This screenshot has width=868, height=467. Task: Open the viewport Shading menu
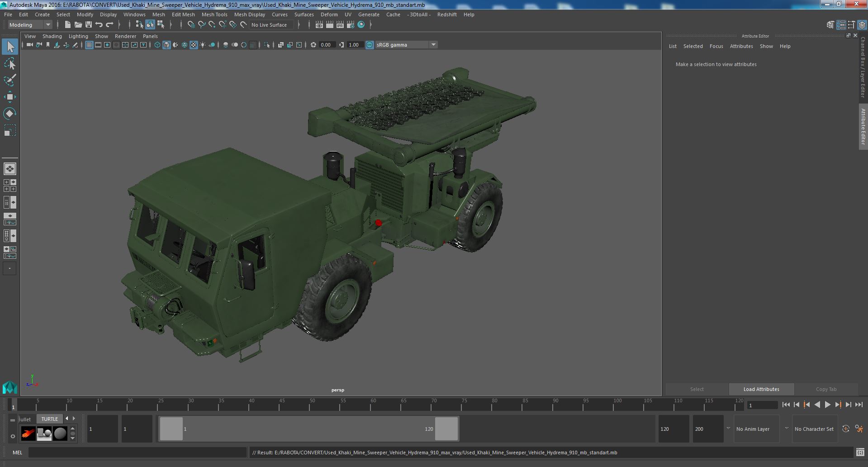click(x=52, y=36)
